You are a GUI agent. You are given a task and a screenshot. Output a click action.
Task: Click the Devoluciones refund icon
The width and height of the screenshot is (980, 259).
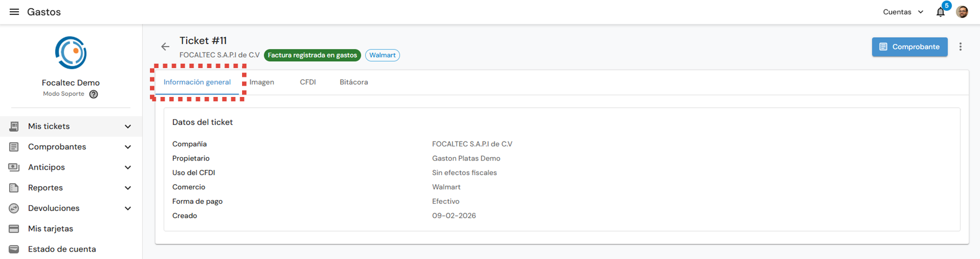pyautogui.click(x=14, y=209)
